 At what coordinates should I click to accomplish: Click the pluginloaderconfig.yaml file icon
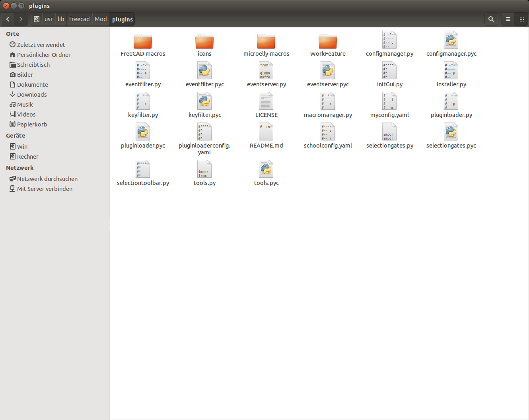pos(204,132)
